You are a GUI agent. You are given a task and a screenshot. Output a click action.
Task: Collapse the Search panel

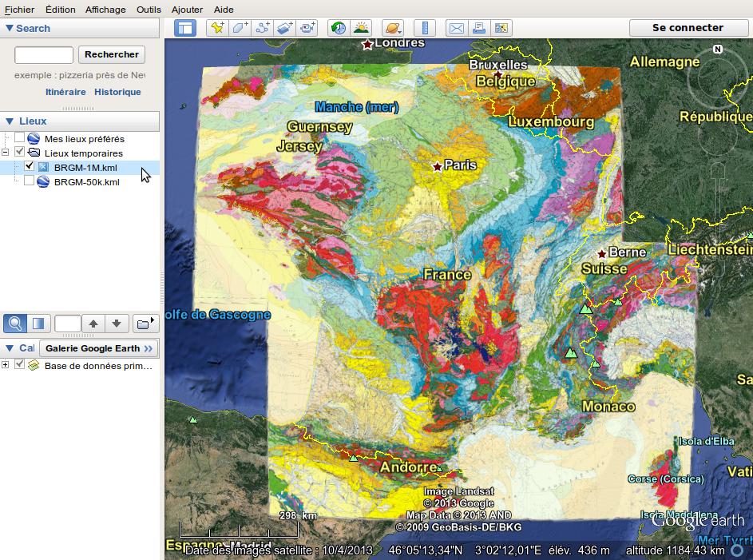click(x=9, y=28)
